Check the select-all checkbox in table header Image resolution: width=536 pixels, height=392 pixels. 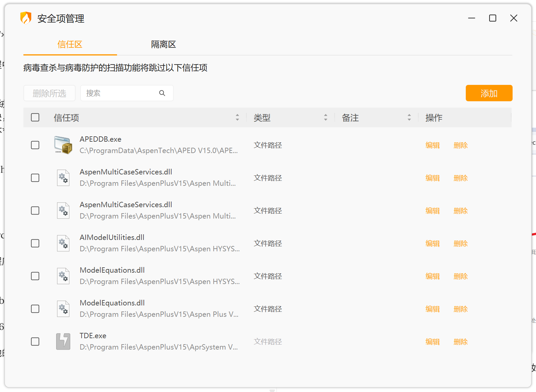pos(35,117)
